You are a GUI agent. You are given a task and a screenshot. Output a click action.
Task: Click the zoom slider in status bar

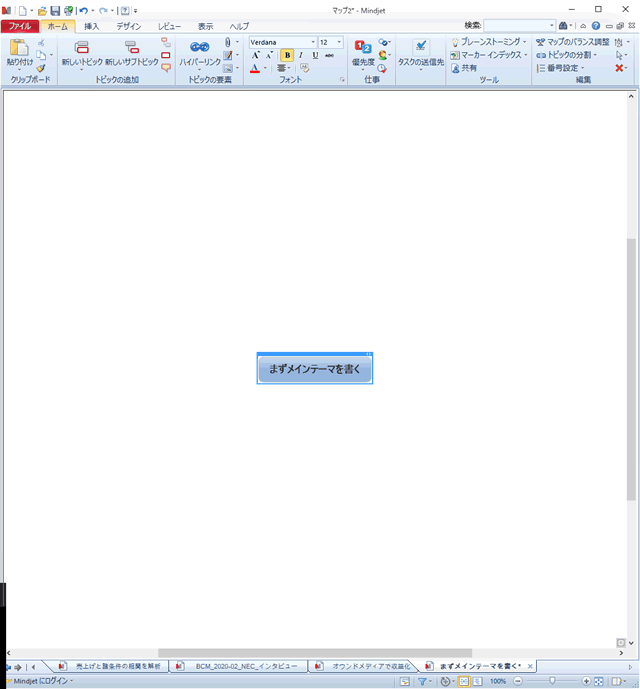point(552,681)
